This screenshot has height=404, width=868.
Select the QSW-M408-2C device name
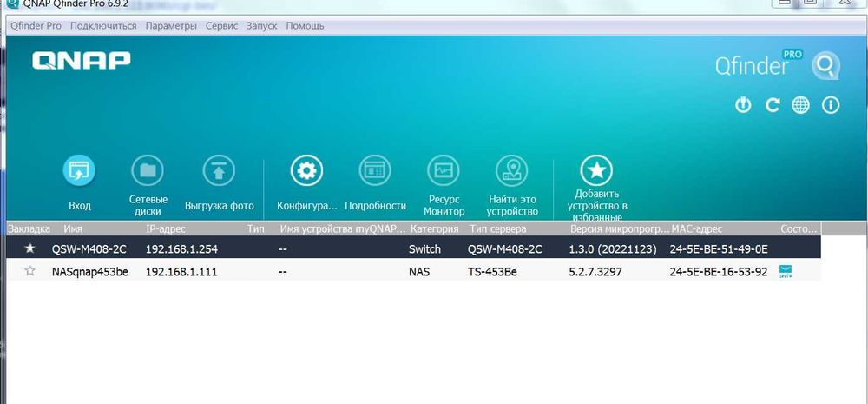(x=89, y=249)
